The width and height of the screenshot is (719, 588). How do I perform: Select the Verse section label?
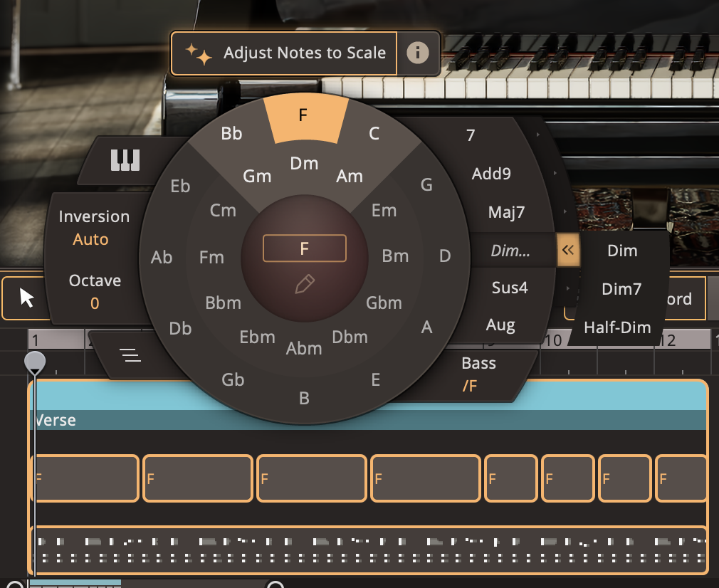[55, 420]
